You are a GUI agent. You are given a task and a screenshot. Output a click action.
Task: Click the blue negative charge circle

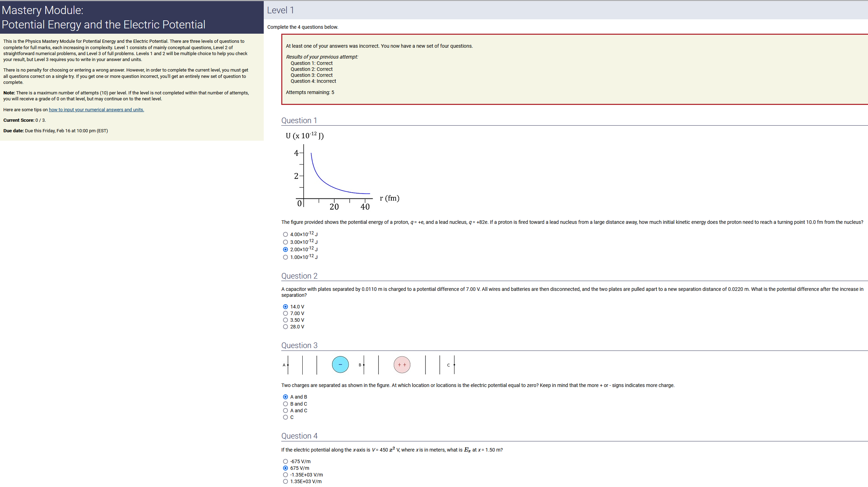(x=340, y=365)
